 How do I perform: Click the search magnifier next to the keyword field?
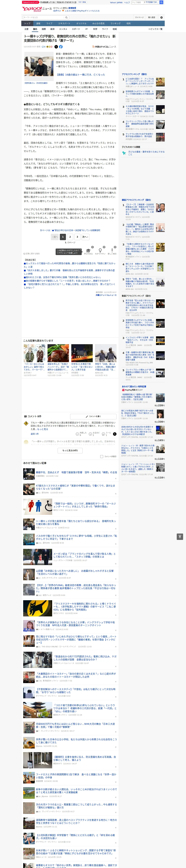66,18
